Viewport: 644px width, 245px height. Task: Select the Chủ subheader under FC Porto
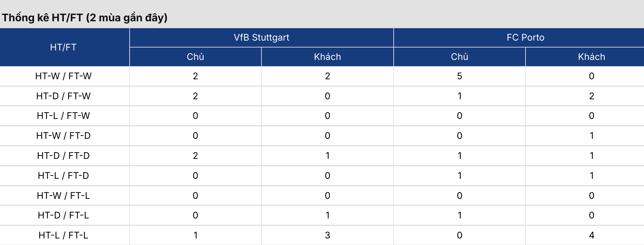tap(459, 57)
